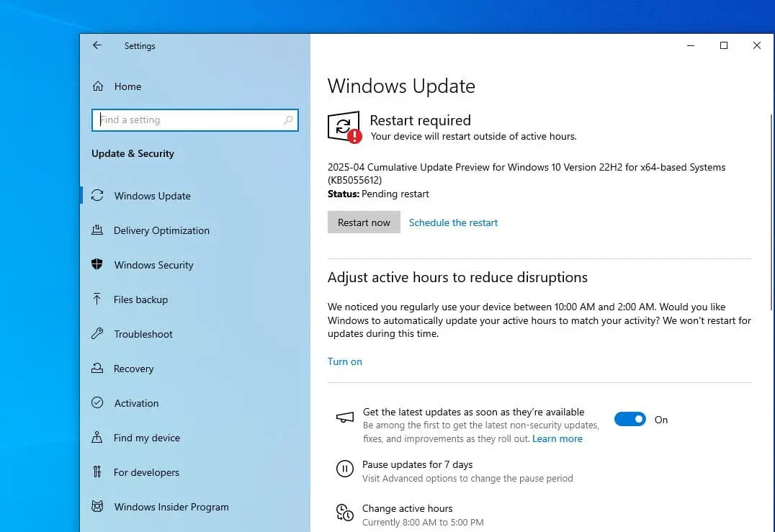775x532 pixels.
Task: Open Delivery Optimization page
Action: coord(196,230)
